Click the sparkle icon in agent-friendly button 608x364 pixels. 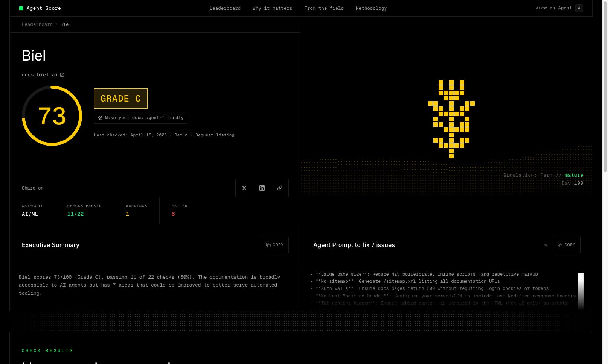(100, 118)
